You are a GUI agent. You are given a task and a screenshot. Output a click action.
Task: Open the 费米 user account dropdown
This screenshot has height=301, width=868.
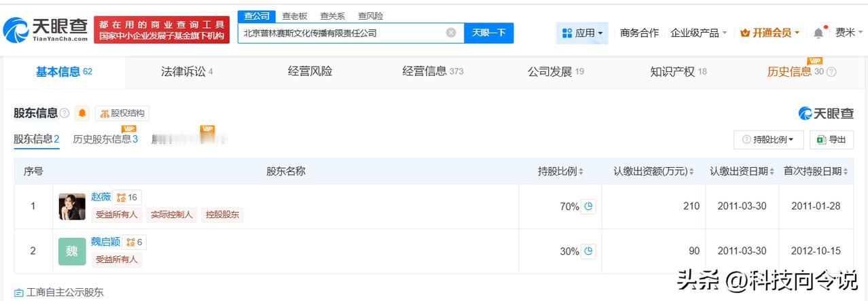click(849, 33)
